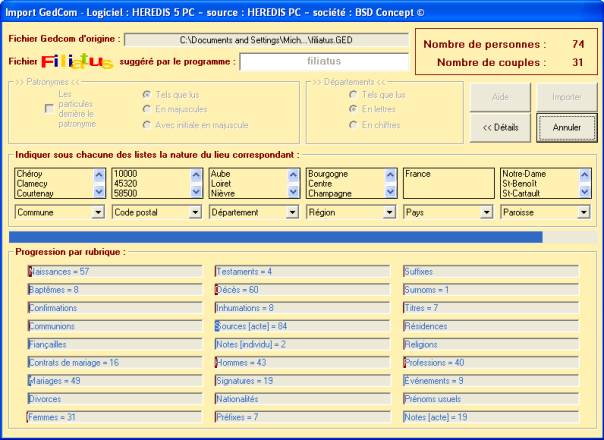Cancel the import with Annuler
604x440 pixels.
tap(567, 128)
